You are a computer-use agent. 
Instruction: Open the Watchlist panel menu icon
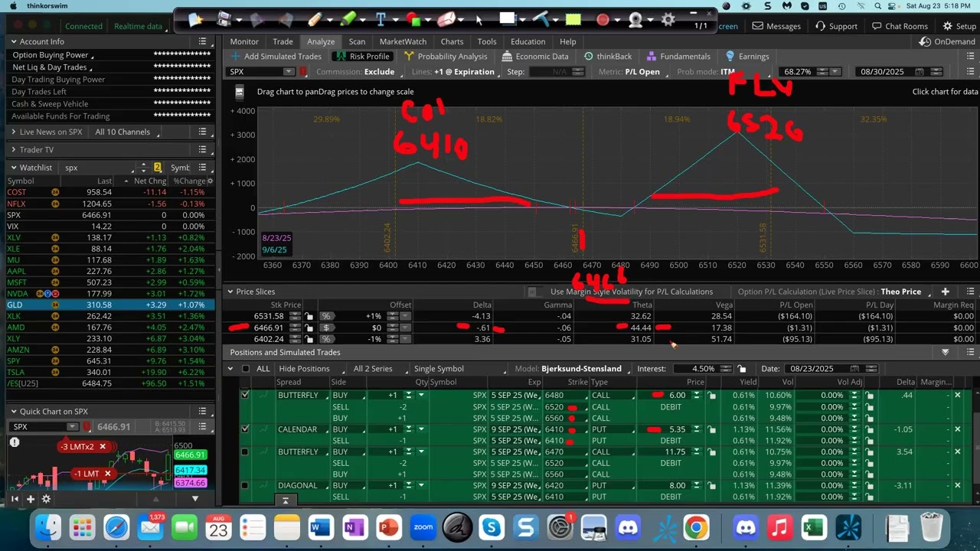click(x=202, y=168)
